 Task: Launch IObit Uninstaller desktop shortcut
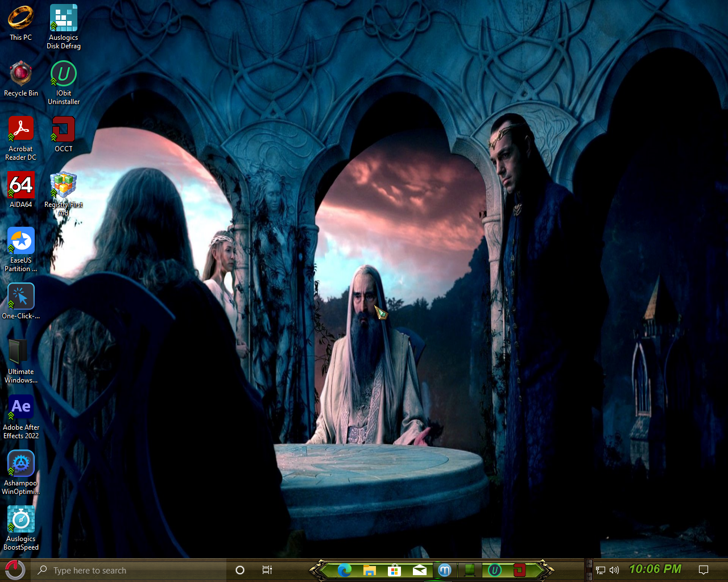(x=64, y=82)
